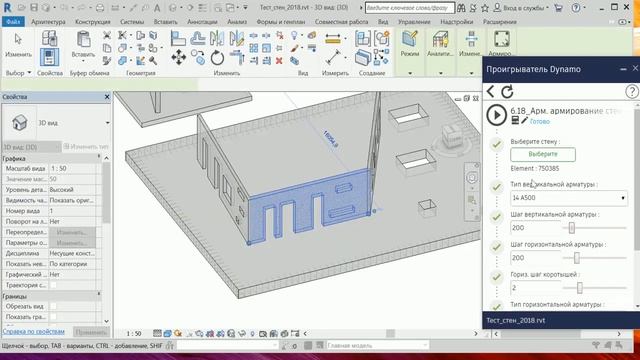This screenshot has width=640, height=360.
Task: Edit the 6.18 script with pencil icon
Action: click(524, 120)
